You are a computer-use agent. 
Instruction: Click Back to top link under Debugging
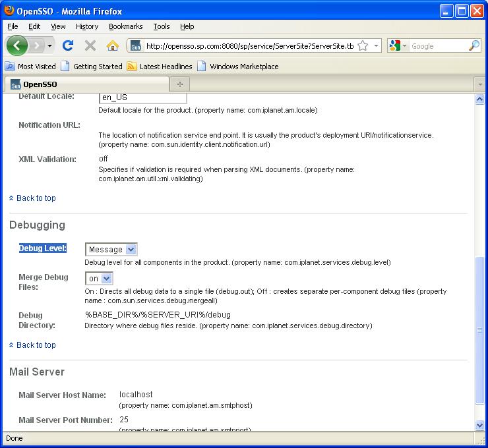[36, 345]
